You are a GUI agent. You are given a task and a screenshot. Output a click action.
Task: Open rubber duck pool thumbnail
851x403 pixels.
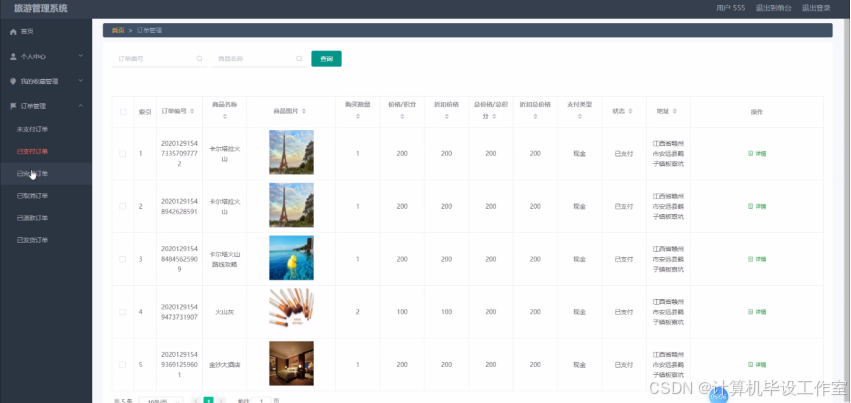pyautogui.click(x=291, y=258)
